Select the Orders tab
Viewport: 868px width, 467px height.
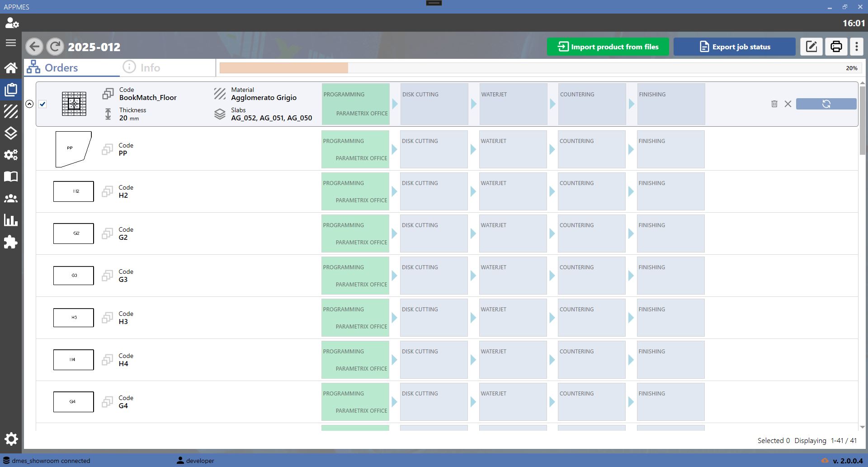(x=52, y=67)
